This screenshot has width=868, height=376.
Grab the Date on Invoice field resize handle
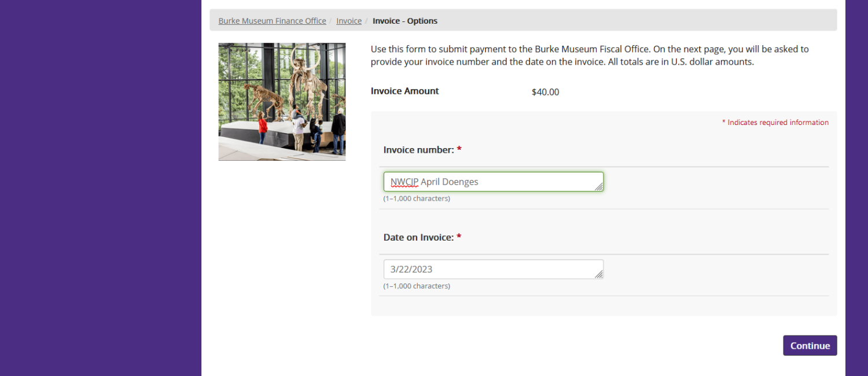point(599,274)
